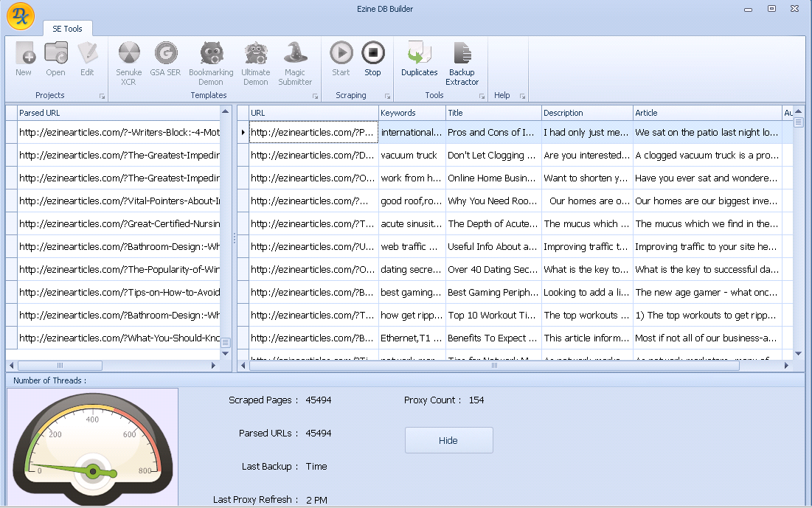Sort by the Description column header
This screenshot has height=508, width=812.
587,113
